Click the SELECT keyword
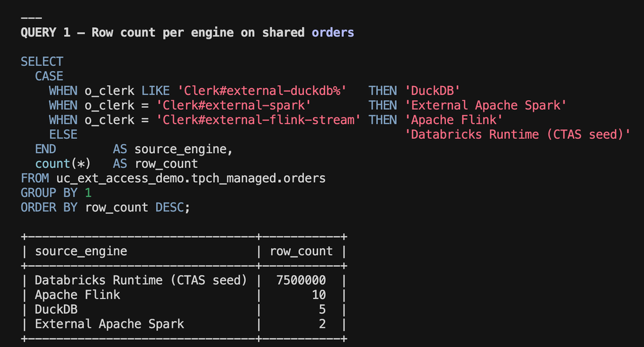The height and width of the screenshot is (347, 644). click(42, 61)
